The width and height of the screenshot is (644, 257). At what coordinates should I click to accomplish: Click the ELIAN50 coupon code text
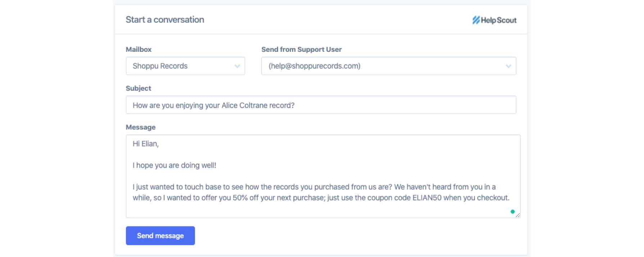click(427, 198)
